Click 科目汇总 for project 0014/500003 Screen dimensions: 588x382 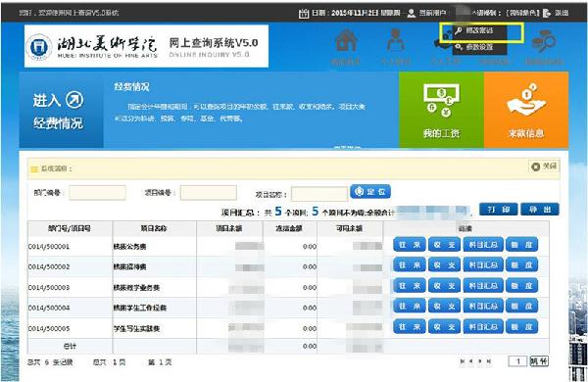pos(483,285)
